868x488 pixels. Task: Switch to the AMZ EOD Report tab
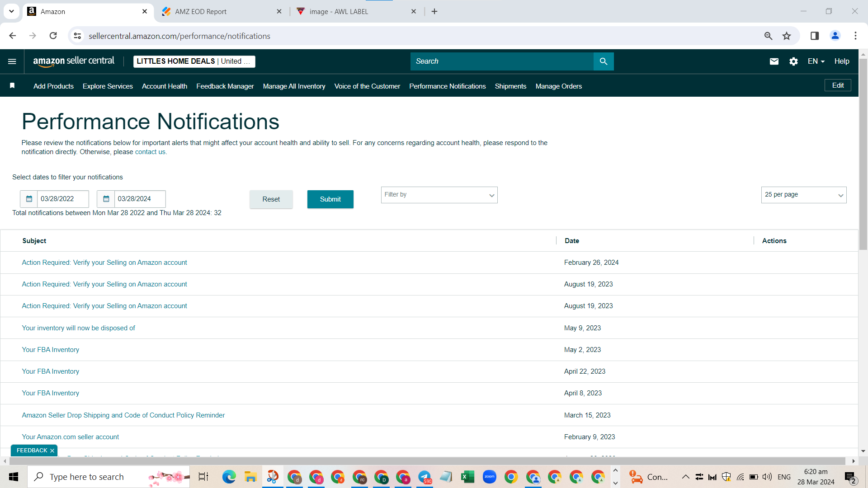click(x=222, y=11)
